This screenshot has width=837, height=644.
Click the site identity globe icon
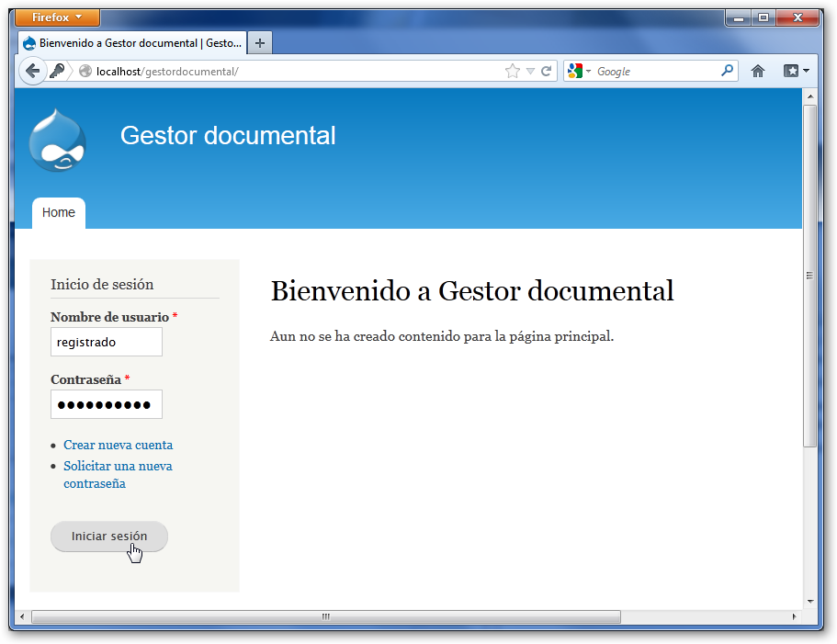85,71
